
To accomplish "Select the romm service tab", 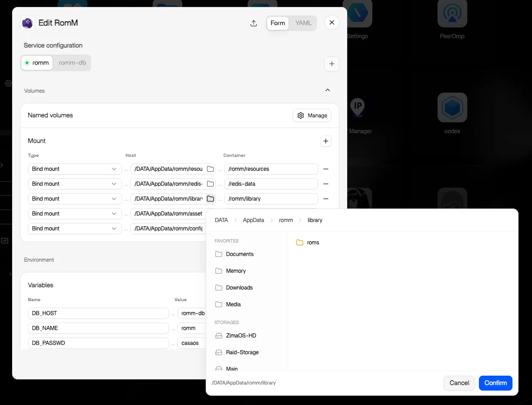I will 37,63.
